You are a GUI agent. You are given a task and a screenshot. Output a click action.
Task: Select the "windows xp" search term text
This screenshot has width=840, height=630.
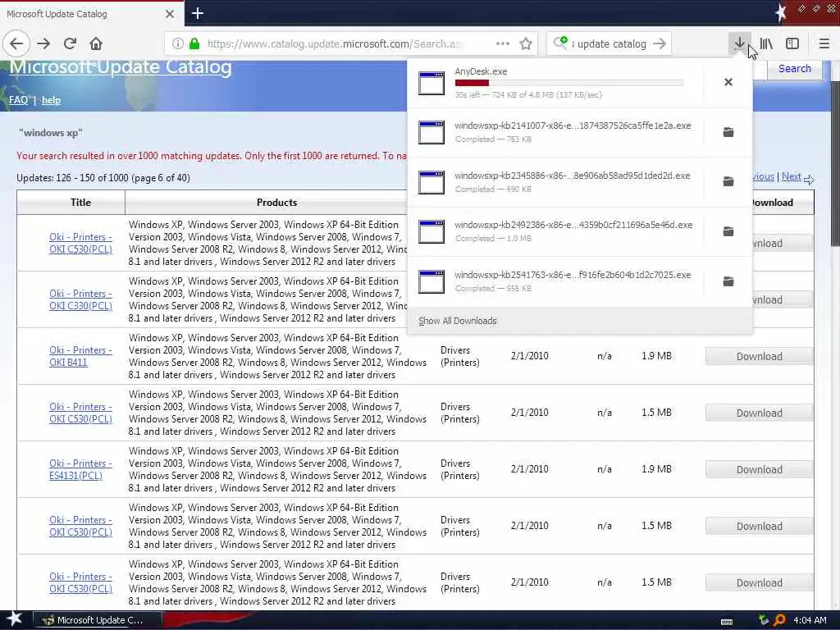pyautogui.click(x=51, y=133)
